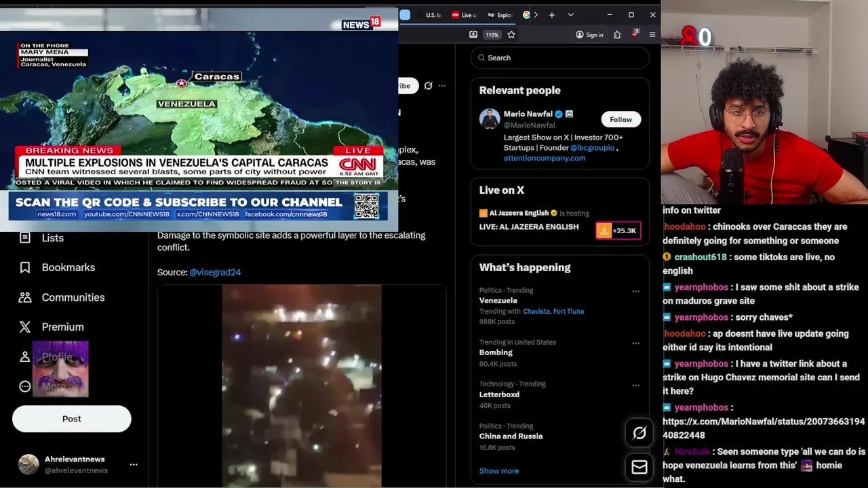868x488 pixels.
Task: Open the uBlock extension icon with badge
Action: (635, 34)
